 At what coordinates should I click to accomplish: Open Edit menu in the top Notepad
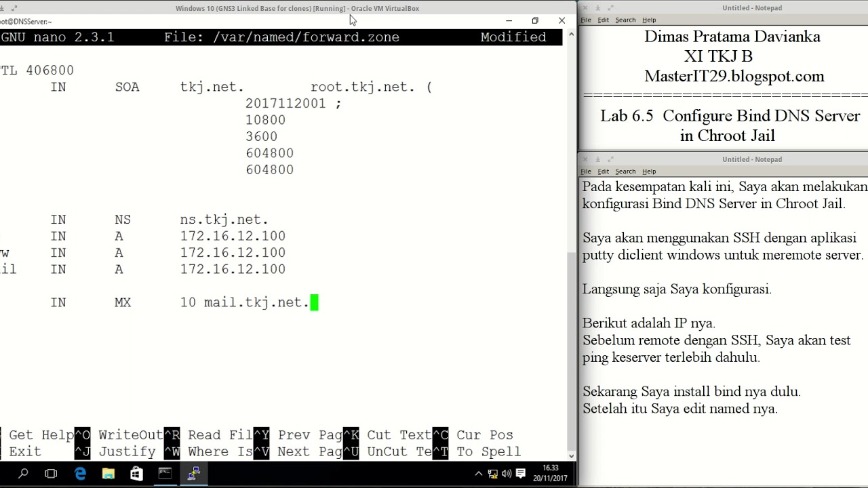click(603, 20)
